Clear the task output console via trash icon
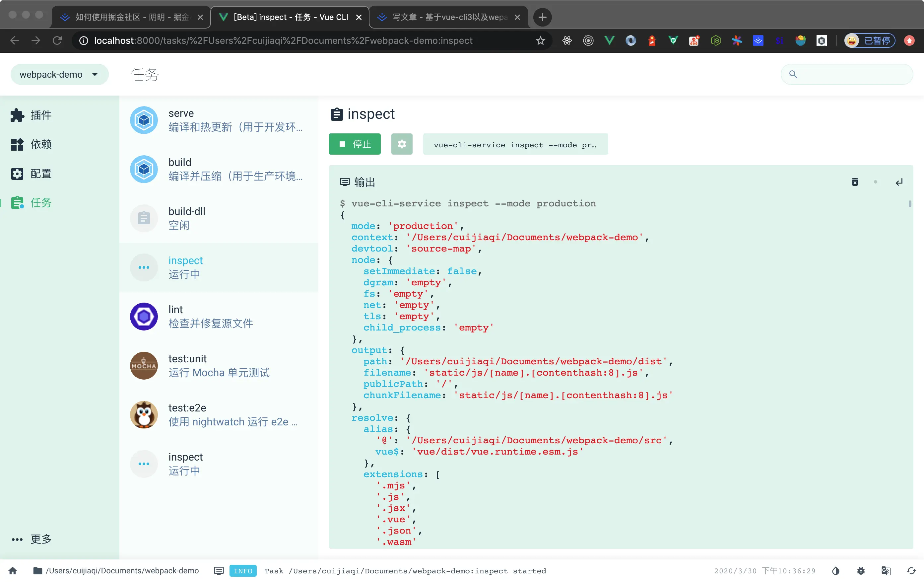This screenshot has height=582, width=924. [x=855, y=182]
